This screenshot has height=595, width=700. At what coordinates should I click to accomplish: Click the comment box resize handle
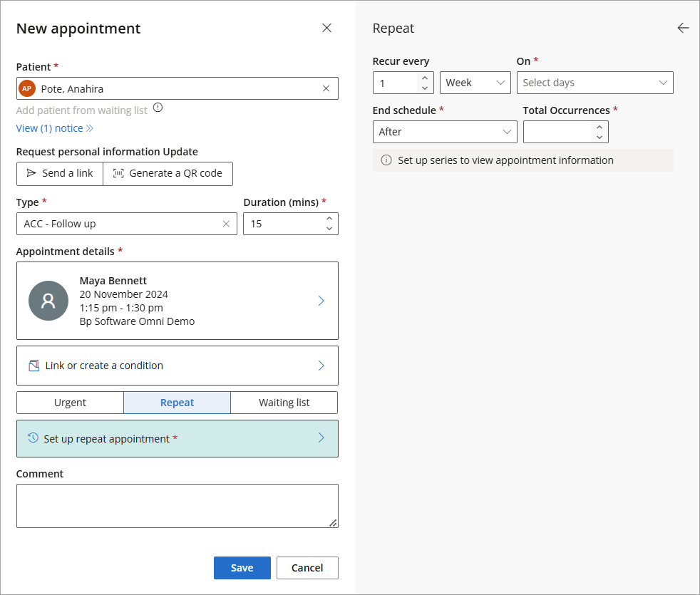point(334,523)
